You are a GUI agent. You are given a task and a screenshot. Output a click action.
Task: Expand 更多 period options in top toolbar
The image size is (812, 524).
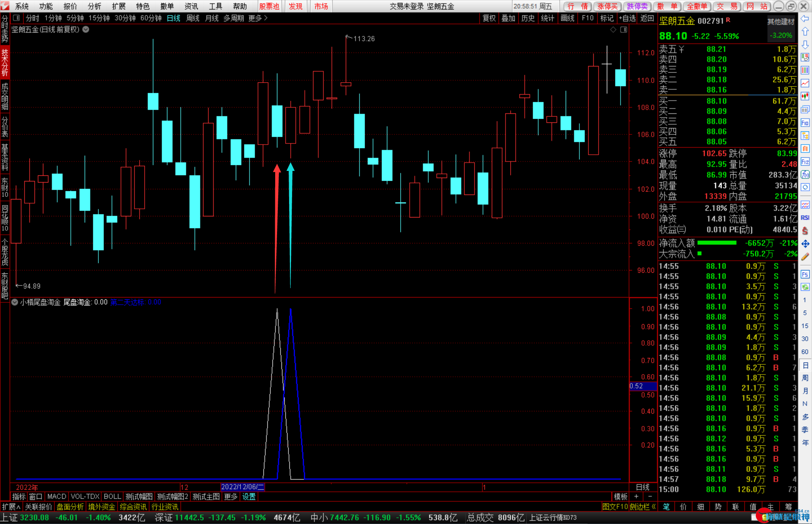[258, 18]
